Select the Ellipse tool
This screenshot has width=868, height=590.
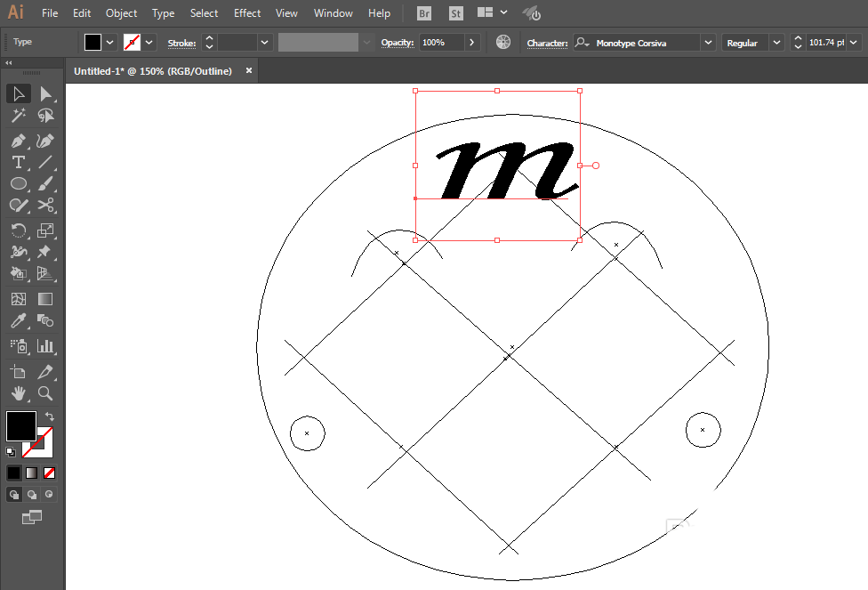pos(19,183)
